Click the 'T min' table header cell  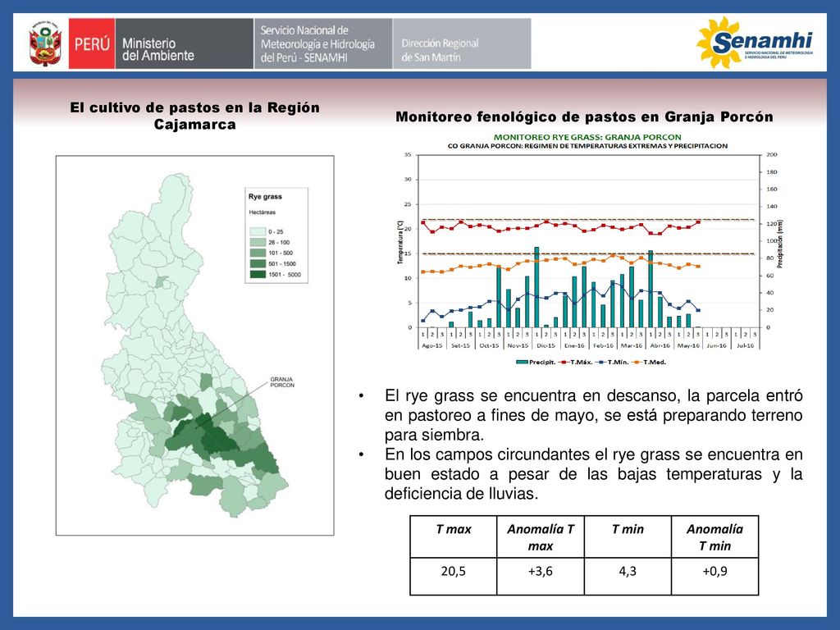(628, 536)
